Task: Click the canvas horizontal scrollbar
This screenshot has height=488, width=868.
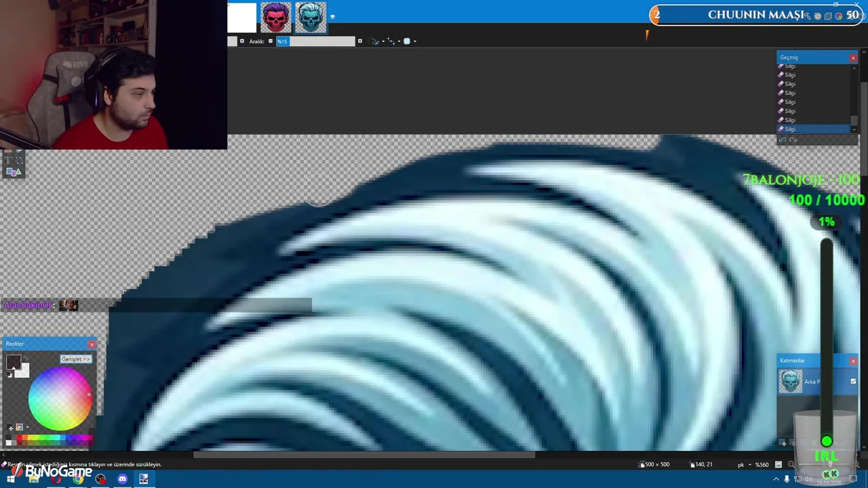Action: coord(365,455)
